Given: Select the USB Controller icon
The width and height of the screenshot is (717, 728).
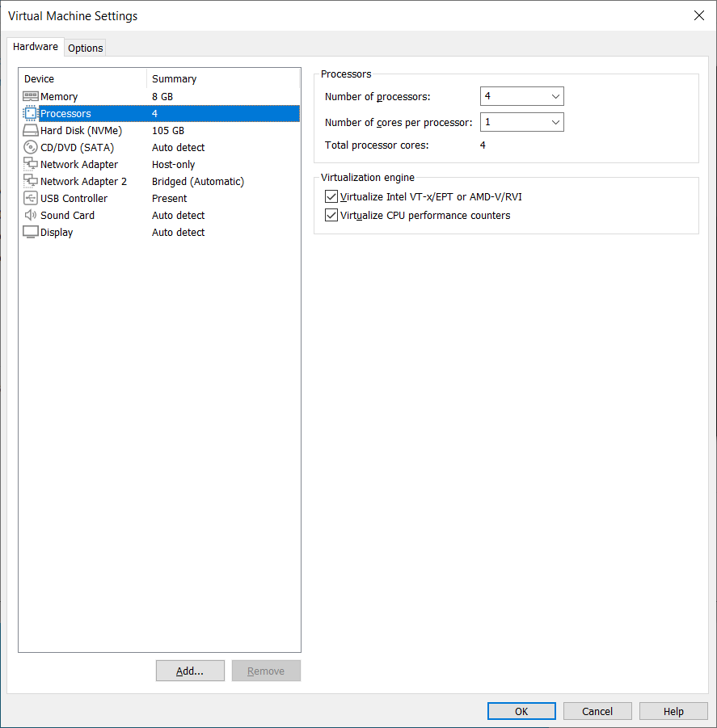Looking at the screenshot, I should pyautogui.click(x=30, y=198).
